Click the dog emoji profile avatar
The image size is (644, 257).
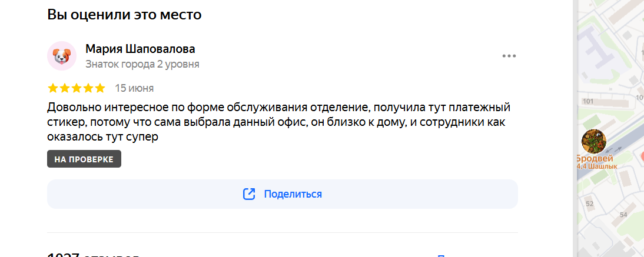[x=62, y=56]
